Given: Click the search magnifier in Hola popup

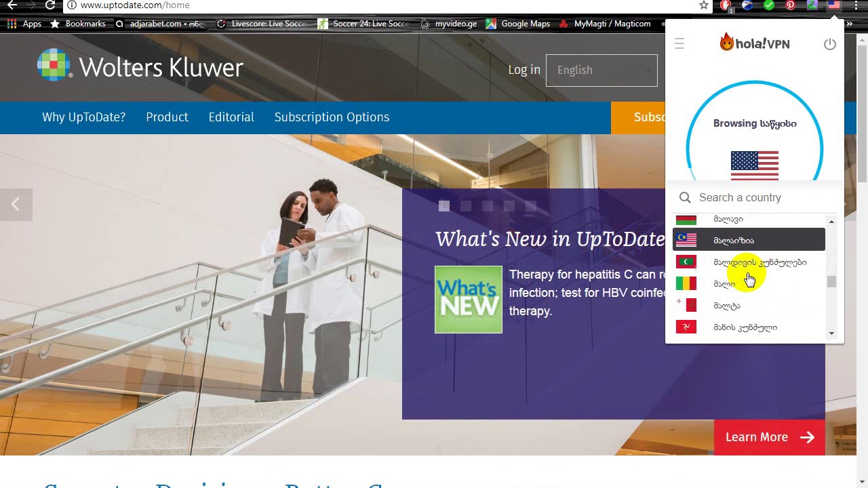Looking at the screenshot, I should [x=685, y=197].
